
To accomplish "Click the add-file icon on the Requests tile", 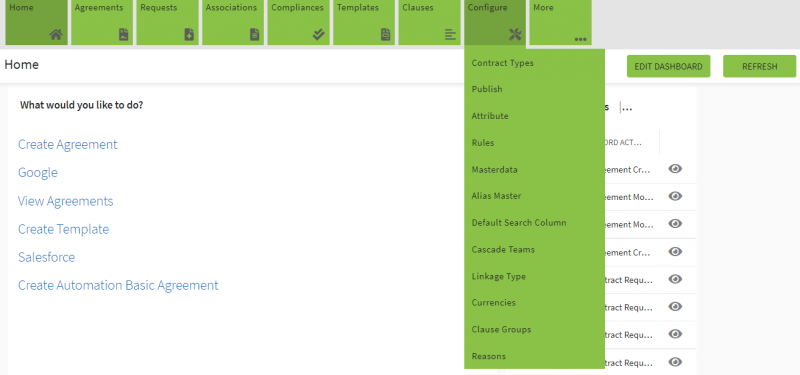I will point(189,34).
